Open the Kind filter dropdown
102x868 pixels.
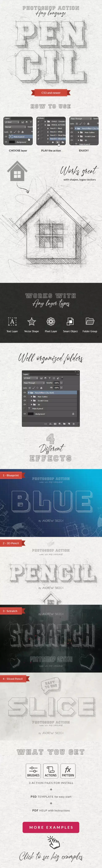(31, 378)
